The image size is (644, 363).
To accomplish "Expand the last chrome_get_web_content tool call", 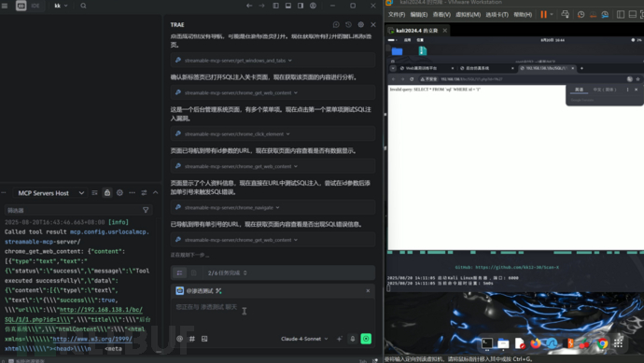I will point(273,240).
